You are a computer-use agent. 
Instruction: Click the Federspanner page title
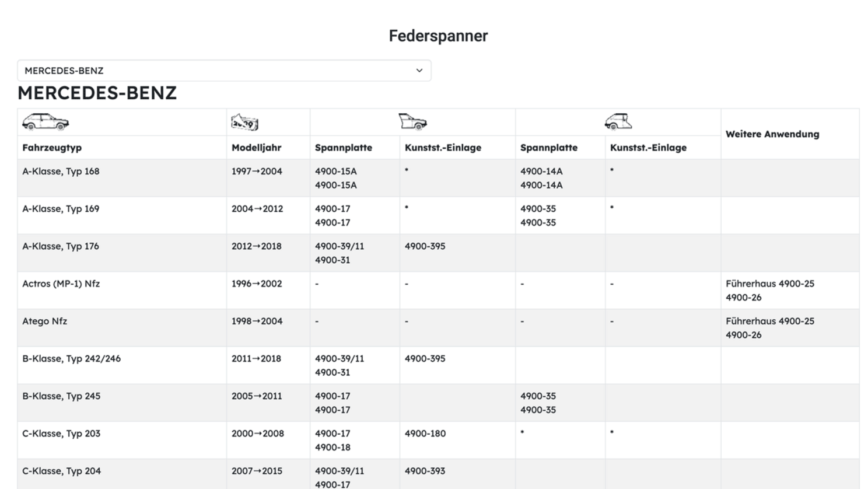click(x=438, y=36)
